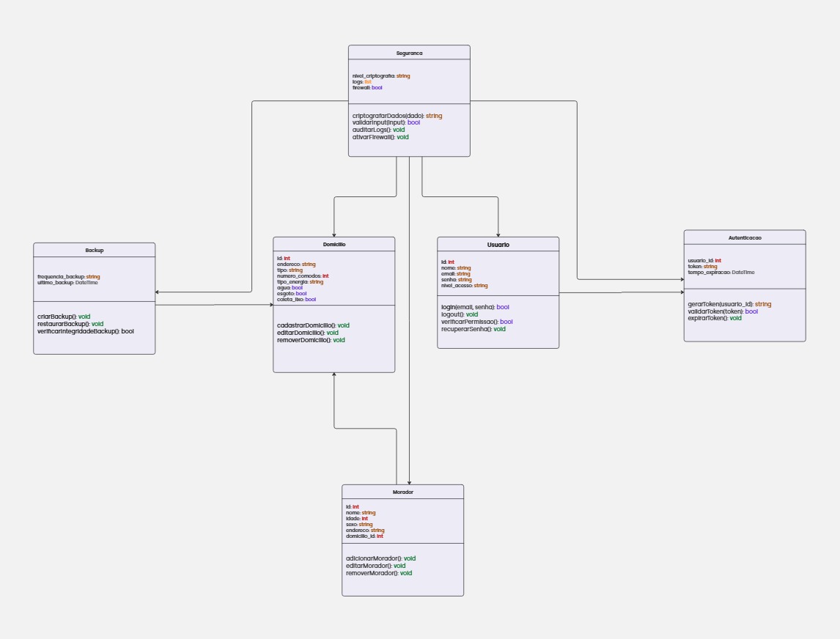Click the tipo_energia attribute in Domicilio
Image resolution: width=840 pixels, height=639 pixels.
pyautogui.click(x=301, y=281)
